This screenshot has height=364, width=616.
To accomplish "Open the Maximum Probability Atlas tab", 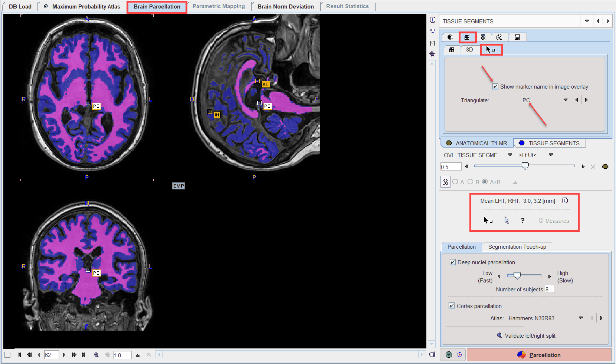I will (82, 6).
